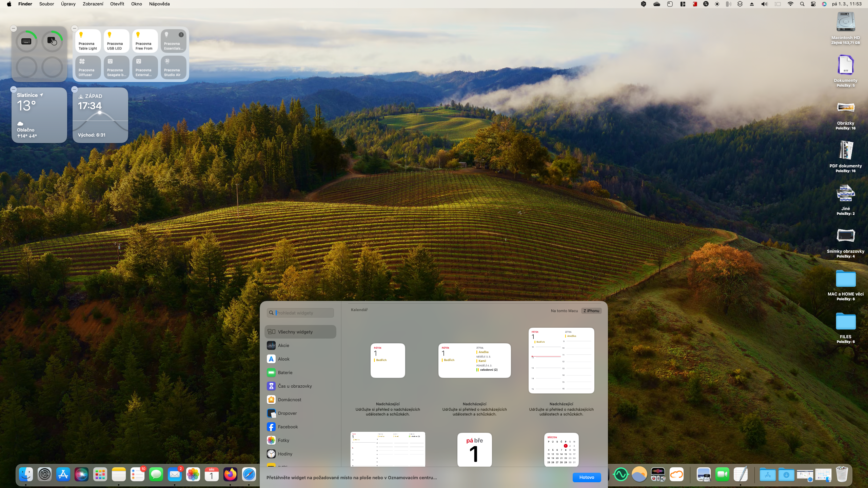
Task: Open the Baterie widget category
Action: pyautogui.click(x=285, y=372)
